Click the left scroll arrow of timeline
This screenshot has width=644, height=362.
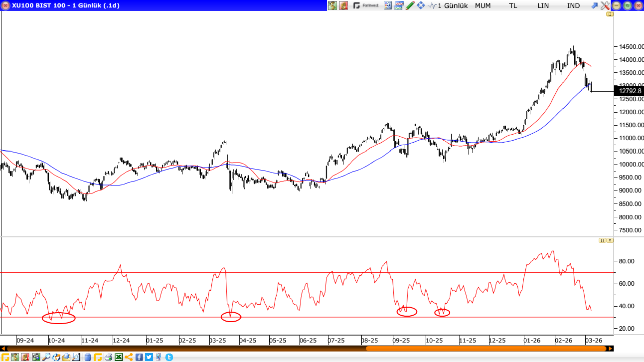[3, 349]
